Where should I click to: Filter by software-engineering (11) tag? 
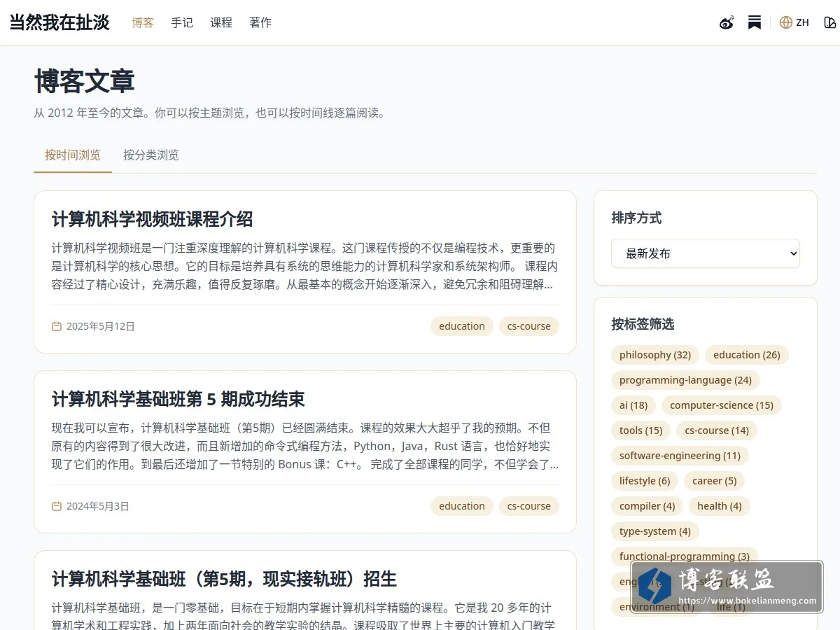click(680, 456)
